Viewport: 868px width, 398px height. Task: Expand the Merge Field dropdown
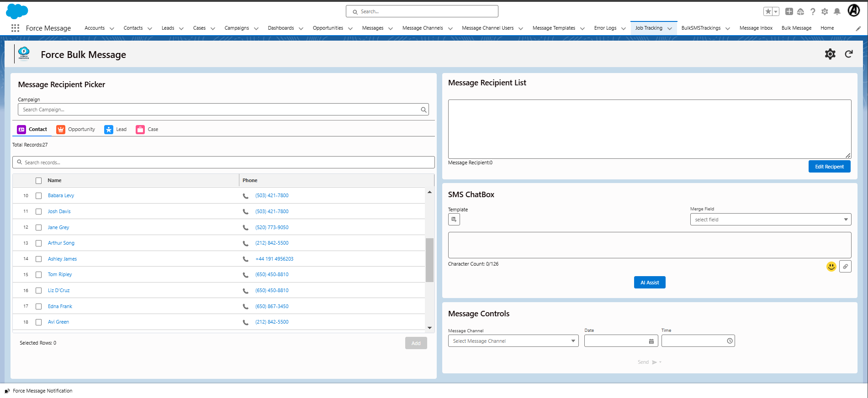[770, 220]
